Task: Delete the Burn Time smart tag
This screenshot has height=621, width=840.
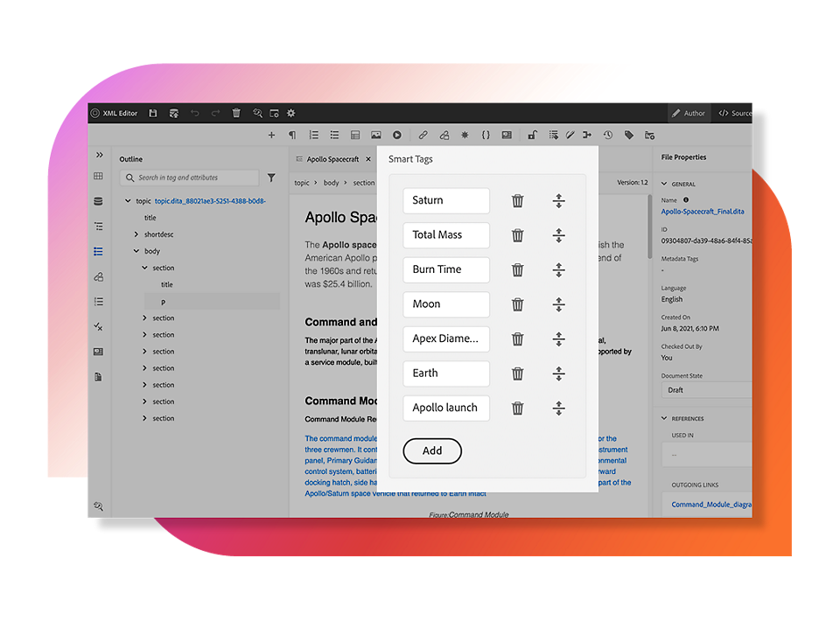Action: tap(517, 269)
